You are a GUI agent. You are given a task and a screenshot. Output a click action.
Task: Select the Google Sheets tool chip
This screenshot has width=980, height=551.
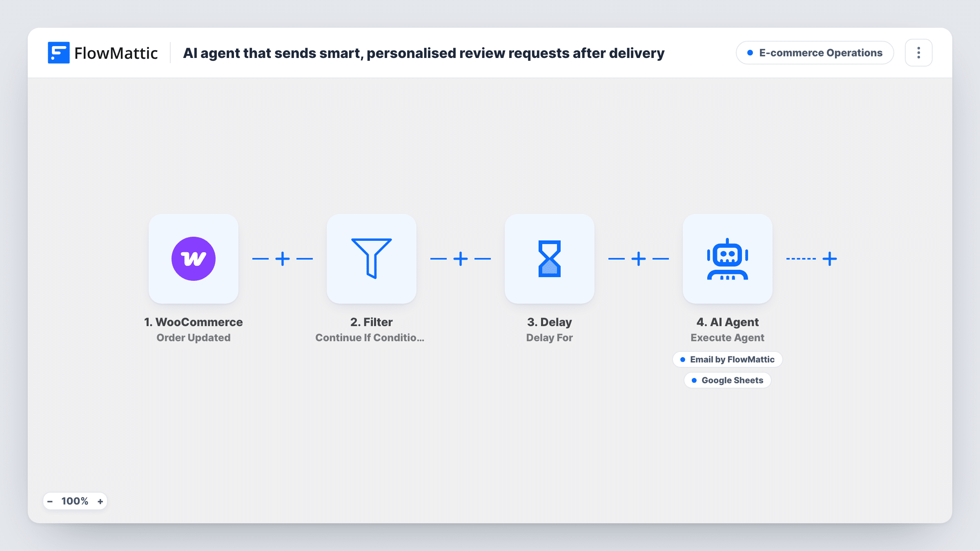728,380
